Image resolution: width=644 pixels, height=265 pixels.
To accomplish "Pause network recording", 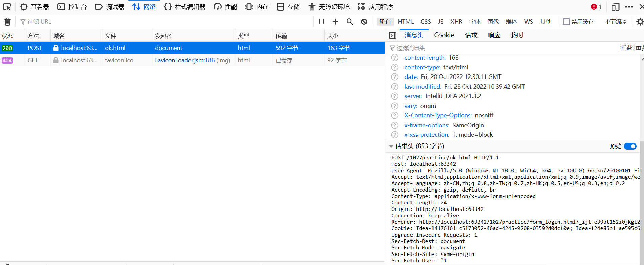I will (321, 22).
